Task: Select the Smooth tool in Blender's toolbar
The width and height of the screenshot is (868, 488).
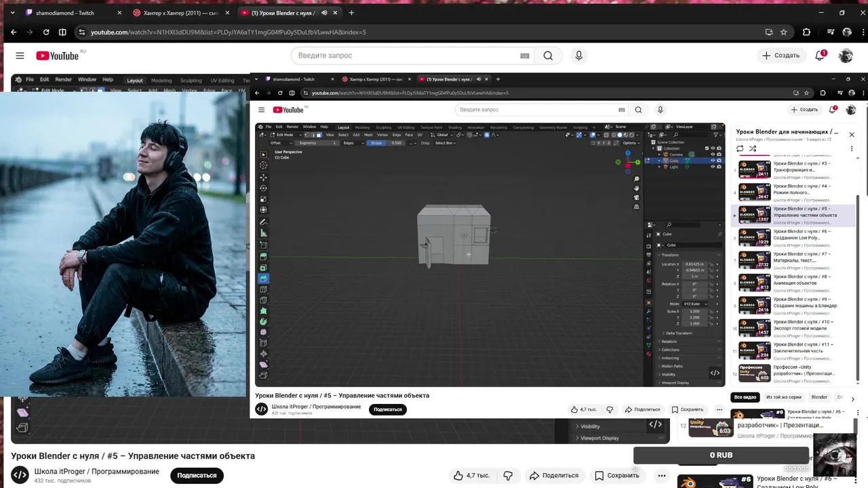Action: pos(263,332)
